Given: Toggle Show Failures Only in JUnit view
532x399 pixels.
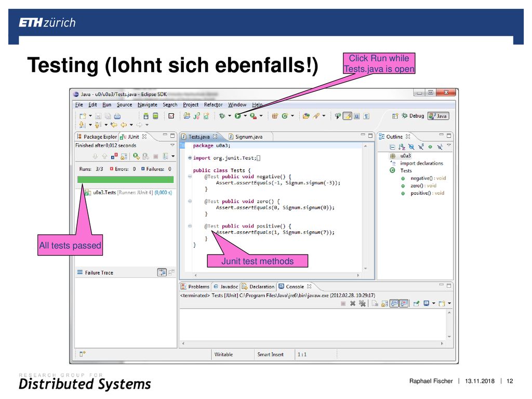Looking at the screenshot, I should tap(114, 156).
